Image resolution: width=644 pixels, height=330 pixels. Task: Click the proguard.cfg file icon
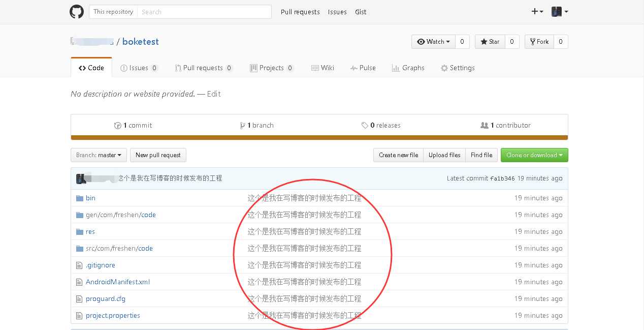pos(79,299)
